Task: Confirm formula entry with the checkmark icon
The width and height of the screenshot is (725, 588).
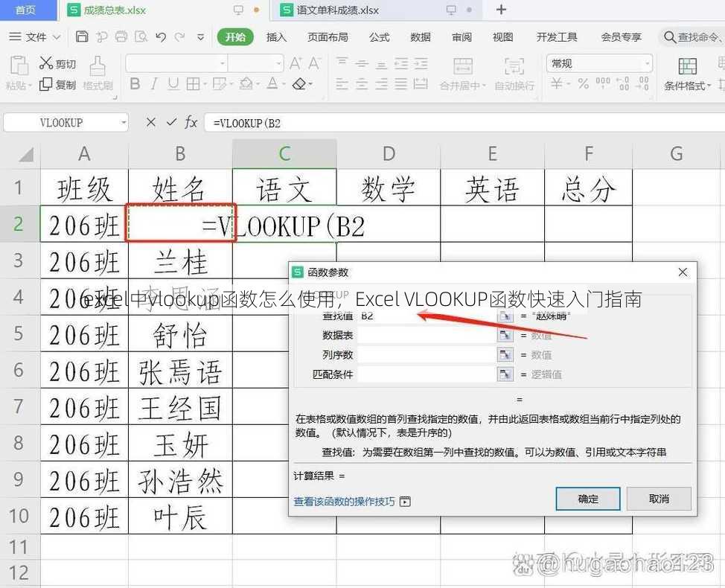Action: [171, 122]
